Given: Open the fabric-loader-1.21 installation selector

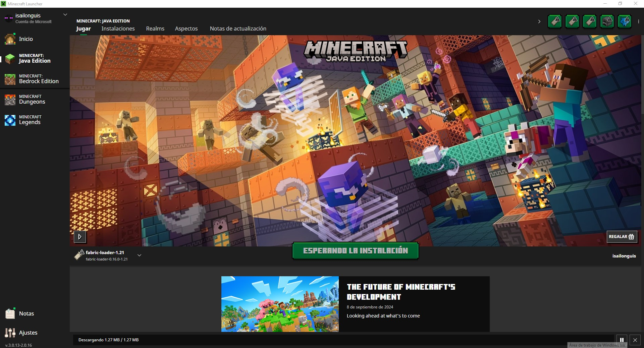Looking at the screenshot, I should tap(108, 255).
